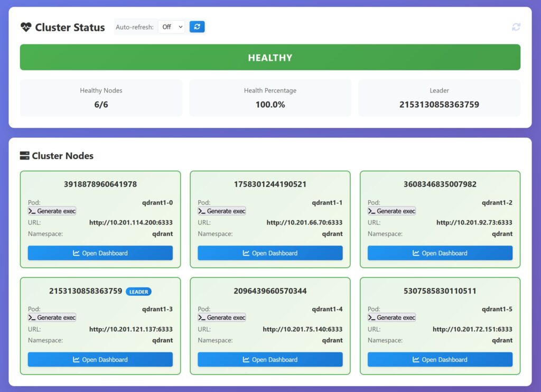Open Dashboard for the leader node qdrant1-3
The image size is (541, 392).
(x=100, y=360)
